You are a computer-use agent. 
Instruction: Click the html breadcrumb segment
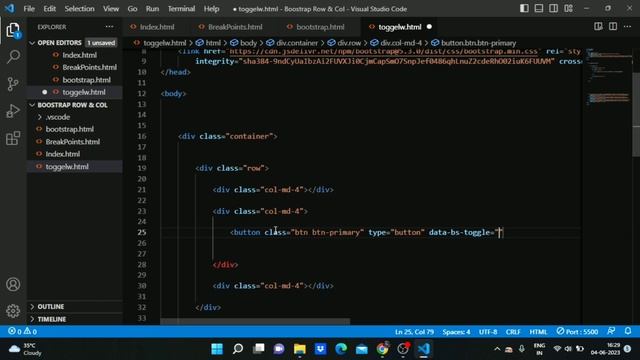(209, 43)
